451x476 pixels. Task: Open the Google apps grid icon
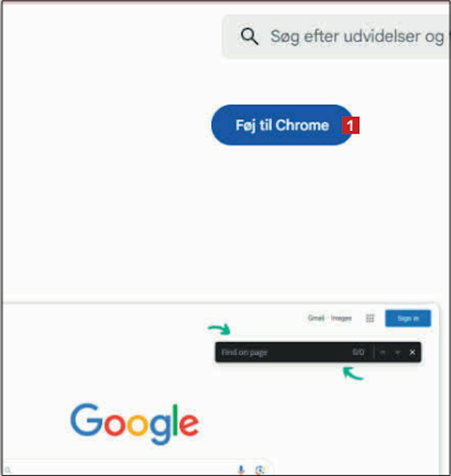(x=370, y=318)
